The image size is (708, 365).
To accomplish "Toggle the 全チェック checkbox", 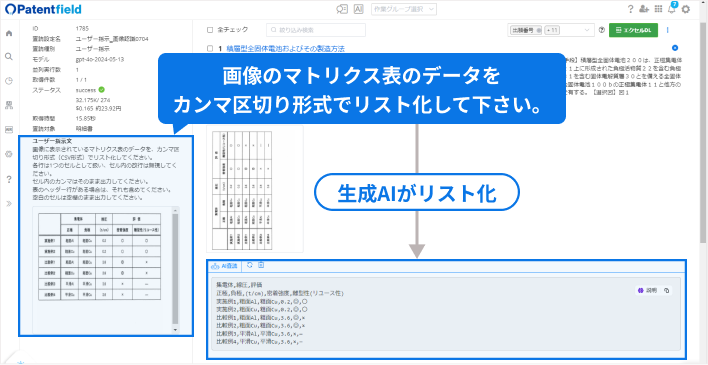I will [x=210, y=30].
